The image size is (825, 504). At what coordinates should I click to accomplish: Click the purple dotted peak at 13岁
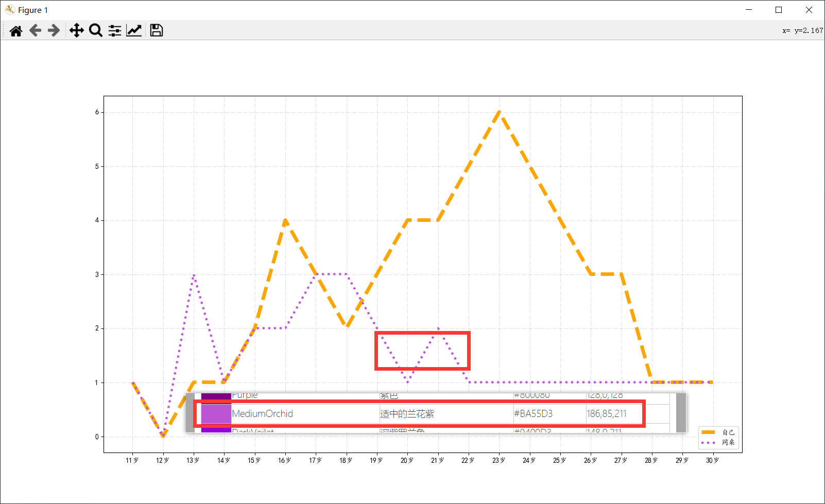coord(194,275)
